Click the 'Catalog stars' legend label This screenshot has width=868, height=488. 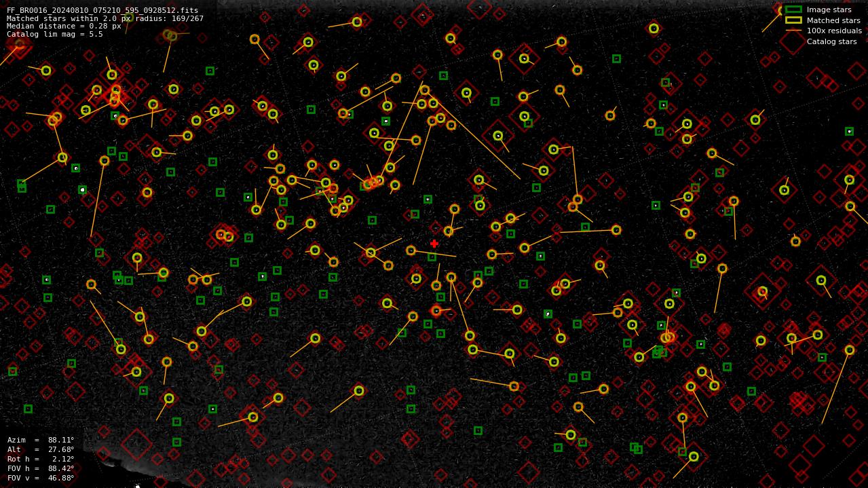[831, 41]
